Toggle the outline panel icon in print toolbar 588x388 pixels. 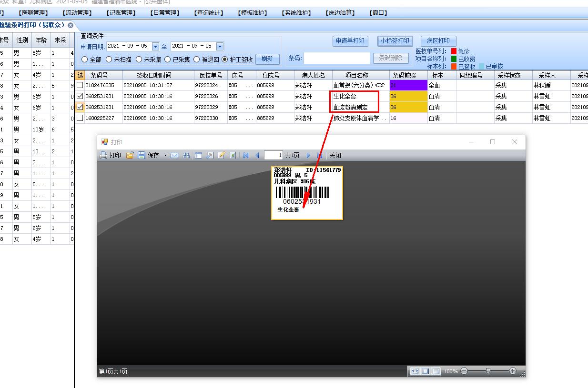point(198,155)
